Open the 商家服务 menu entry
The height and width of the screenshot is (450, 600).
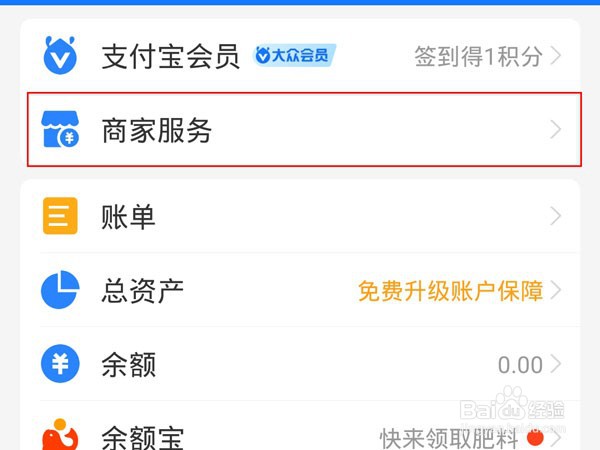(304, 129)
